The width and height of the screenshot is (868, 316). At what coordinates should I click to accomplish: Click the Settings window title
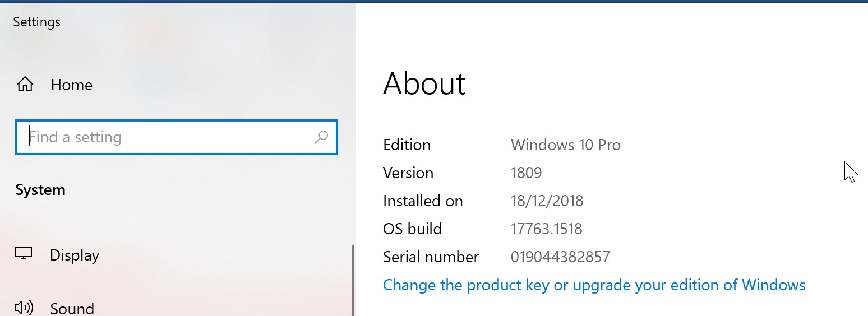pos(36,22)
